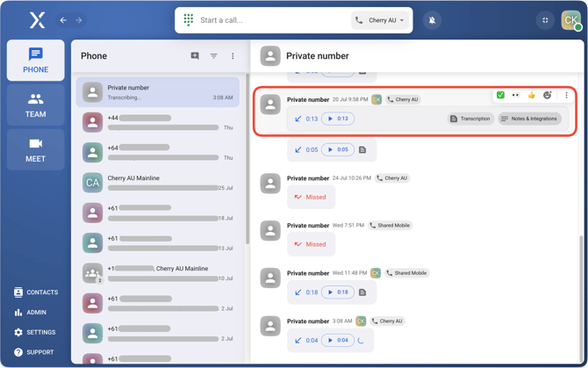The image size is (588, 368).
Task: Go forward with the right arrow
Action: pyautogui.click(x=79, y=20)
